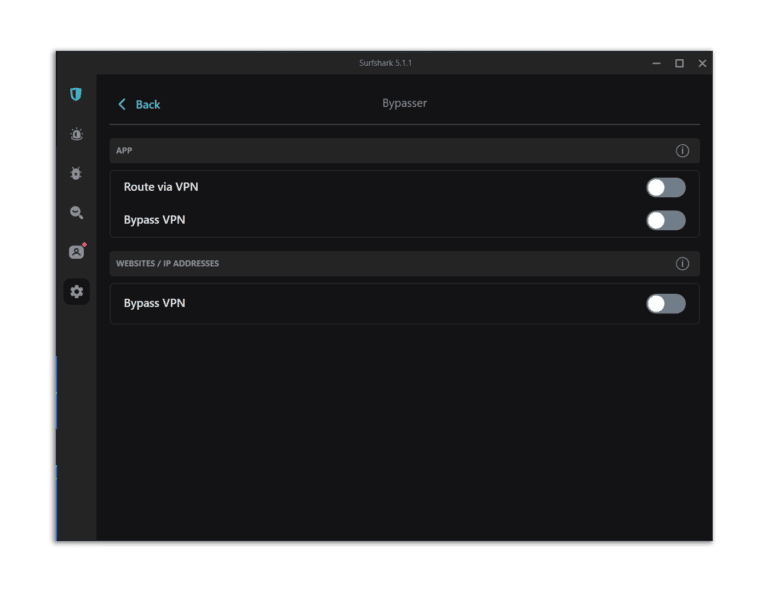
Task: Open the Alert siren icon in sidebar
Action: (76, 134)
